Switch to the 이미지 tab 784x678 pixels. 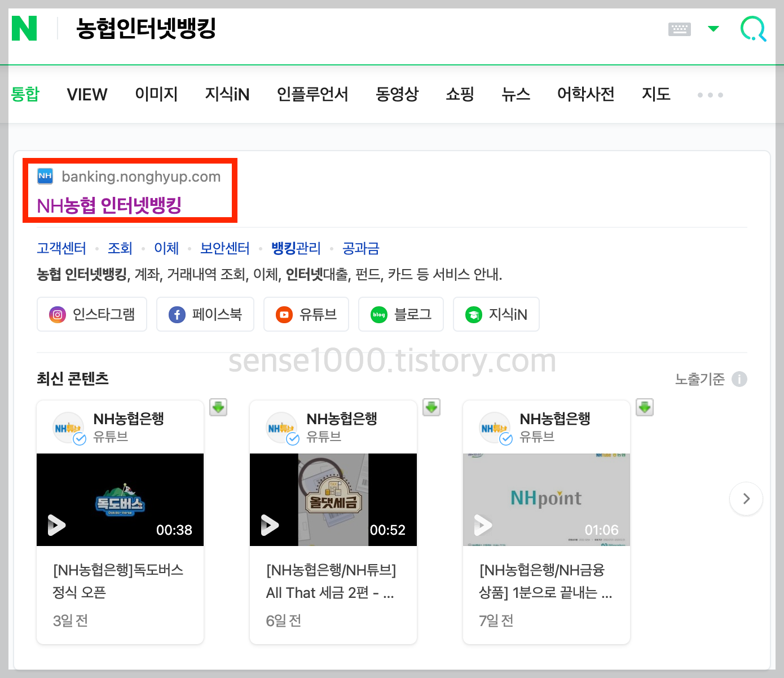pyautogui.click(x=156, y=94)
